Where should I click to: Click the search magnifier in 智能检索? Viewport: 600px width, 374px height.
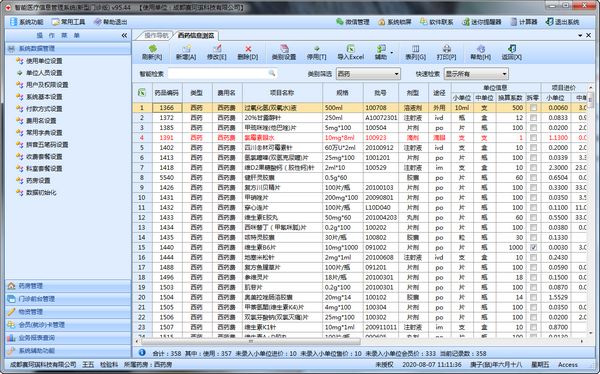tap(271, 73)
